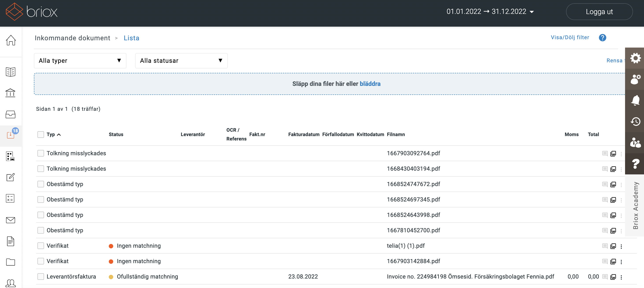Screen dimensions: 644x288
Task: Open the pencil edit note sidebar icon
Action: coord(11,177)
